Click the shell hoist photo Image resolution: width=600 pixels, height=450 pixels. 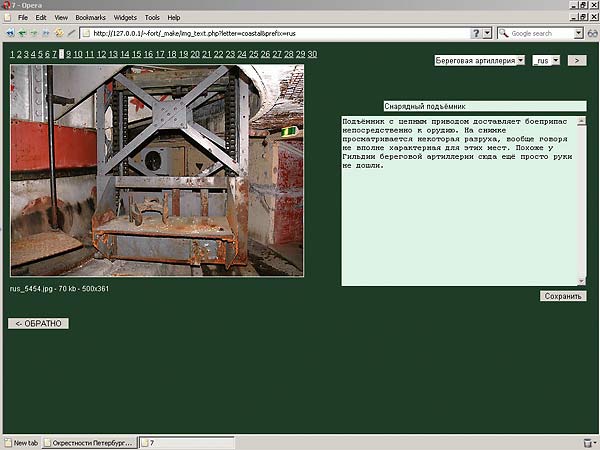pos(157,171)
